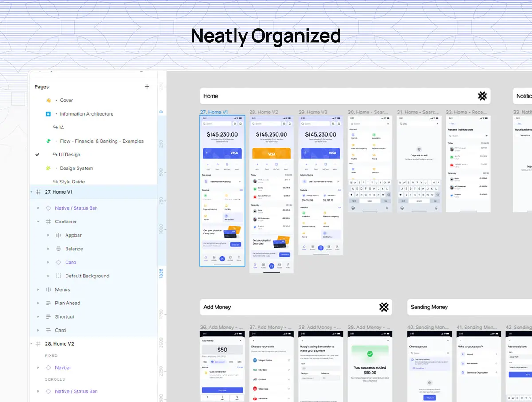
Task: Select the 28. Home V2 artboard thumbnail
Action: 271,194
